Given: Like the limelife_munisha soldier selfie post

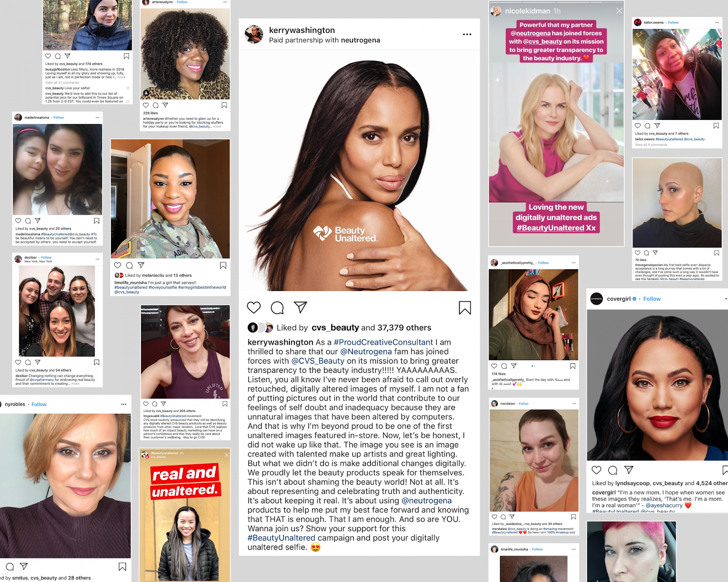Looking at the screenshot, I should click(118, 266).
